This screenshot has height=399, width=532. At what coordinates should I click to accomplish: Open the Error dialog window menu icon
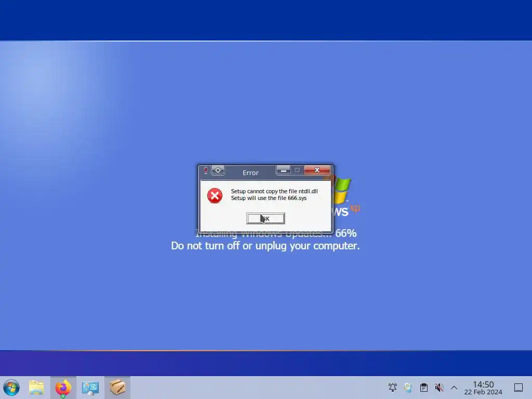point(206,170)
